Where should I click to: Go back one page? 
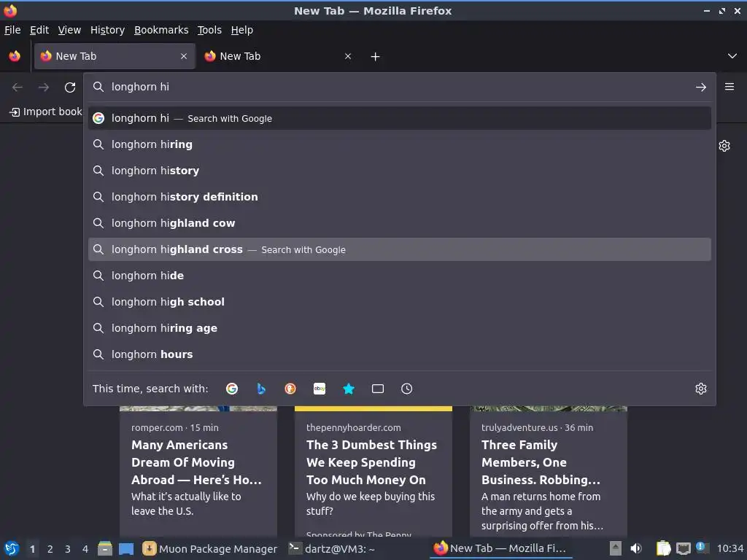[x=18, y=87]
